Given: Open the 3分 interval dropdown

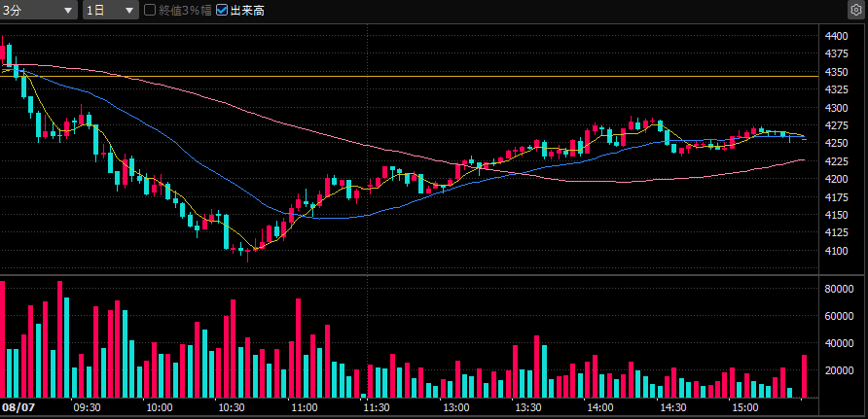Looking at the screenshot, I should point(38,10).
